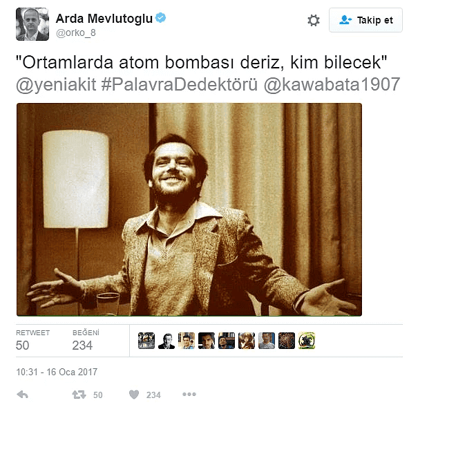Retweet using the retweet arrows icon
The height and width of the screenshot is (463, 476).
tap(79, 395)
